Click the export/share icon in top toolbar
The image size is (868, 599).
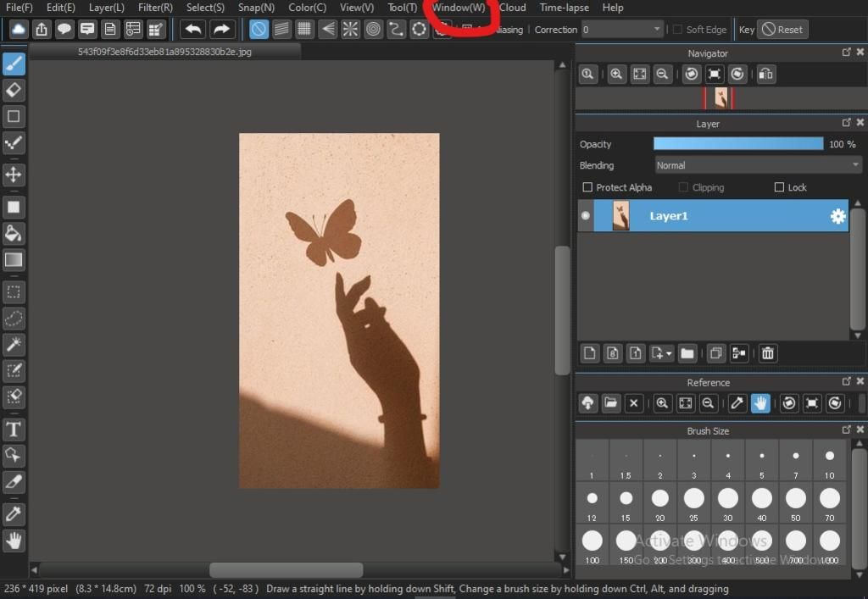tap(42, 30)
